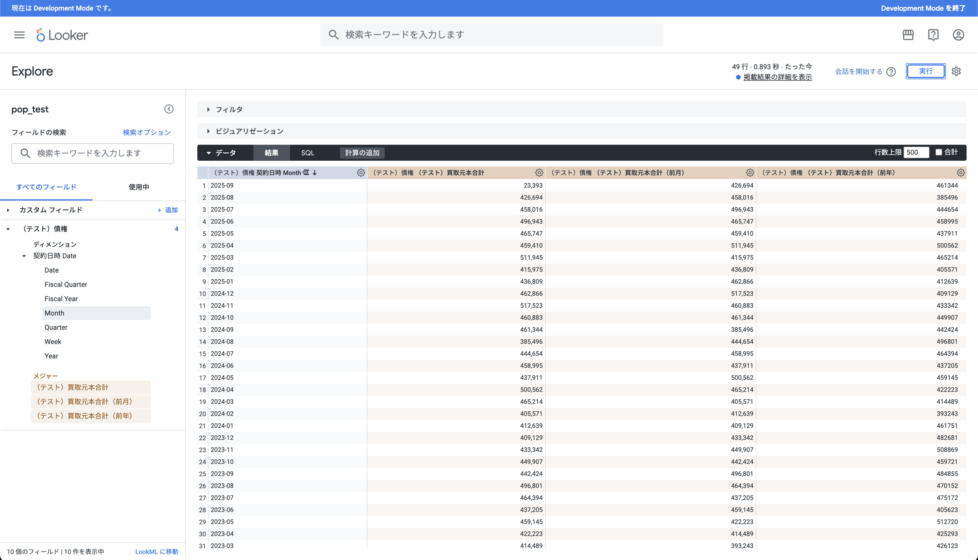Collapse the pop_test field picker panel

click(x=169, y=109)
